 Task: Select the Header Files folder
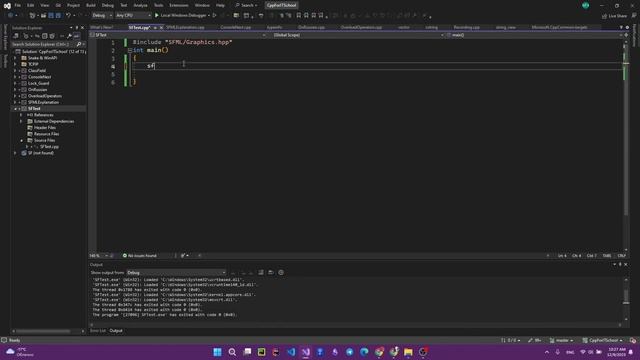coord(45,128)
